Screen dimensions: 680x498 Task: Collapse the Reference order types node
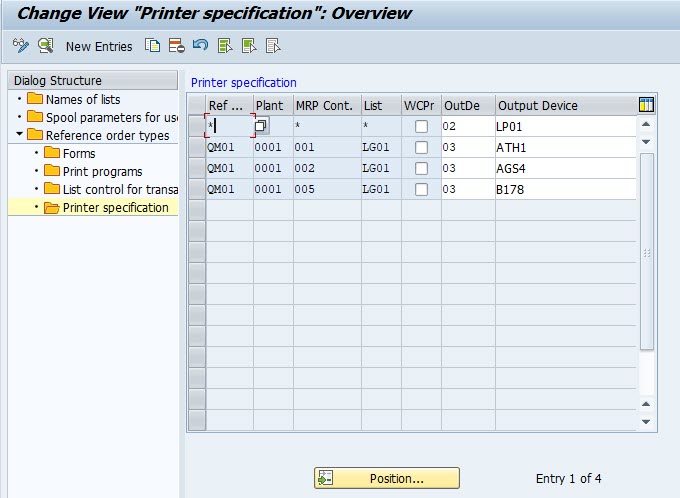(19, 134)
